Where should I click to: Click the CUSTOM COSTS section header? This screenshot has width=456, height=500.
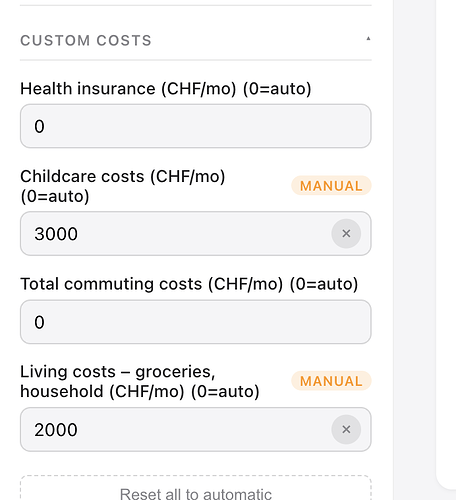point(86,41)
